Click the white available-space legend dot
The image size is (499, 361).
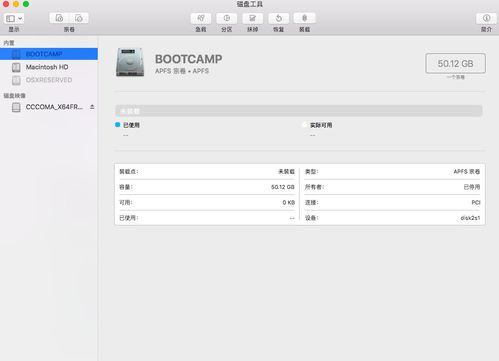click(x=304, y=125)
